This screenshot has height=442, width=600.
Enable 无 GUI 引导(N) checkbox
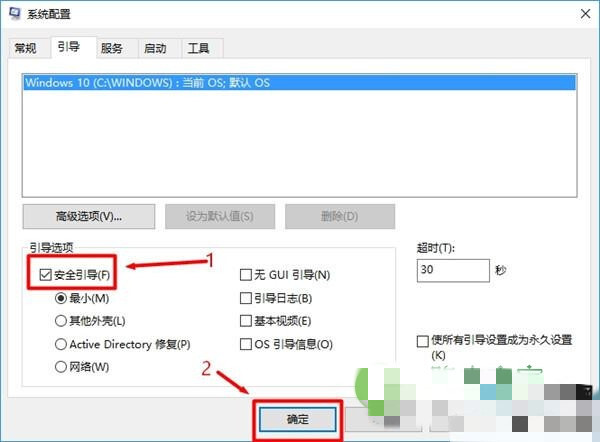tap(245, 275)
